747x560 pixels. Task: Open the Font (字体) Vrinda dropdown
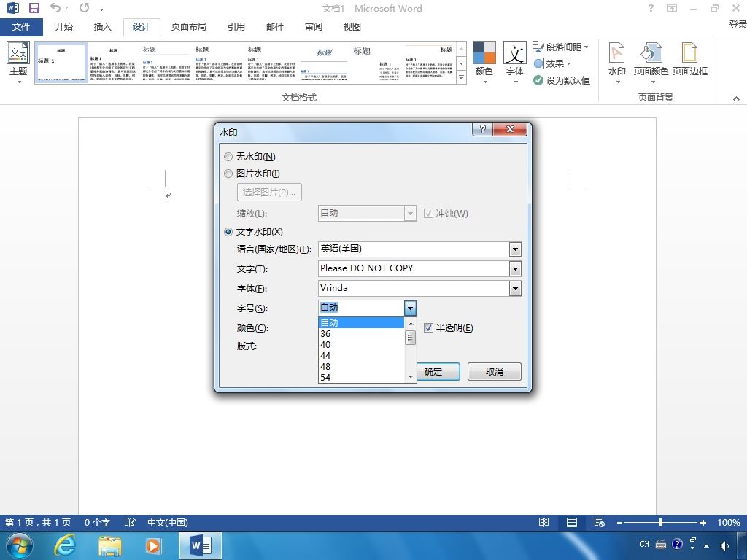pyautogui.click(x=515, y=289)
